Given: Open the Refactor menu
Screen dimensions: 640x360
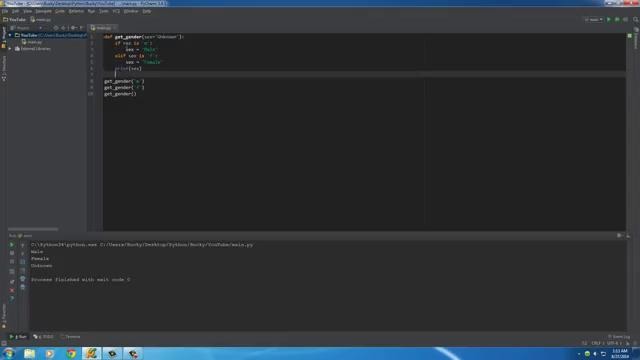Looking at the screenshot, I should pos(76,11).
